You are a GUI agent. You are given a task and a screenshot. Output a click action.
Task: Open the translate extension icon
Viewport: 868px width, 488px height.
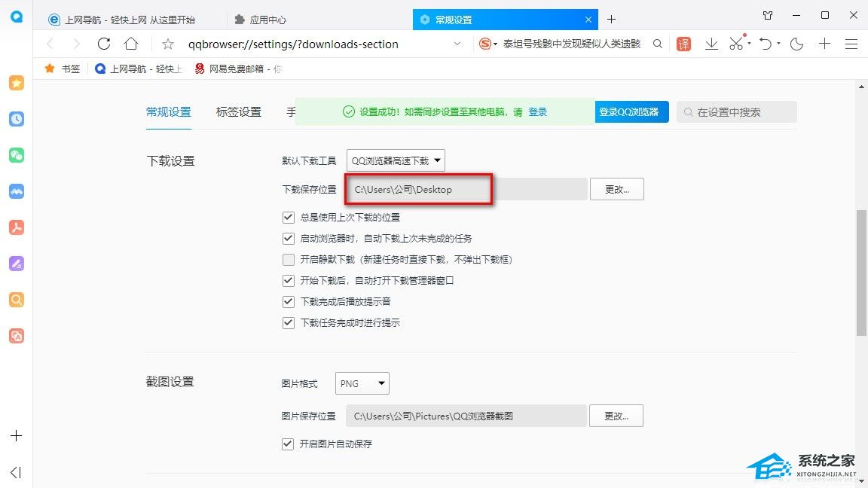click(x=683, y=44)
